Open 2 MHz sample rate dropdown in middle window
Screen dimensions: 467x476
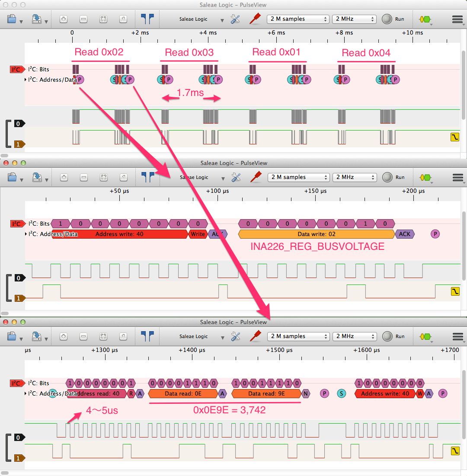[x=354, y=177]
